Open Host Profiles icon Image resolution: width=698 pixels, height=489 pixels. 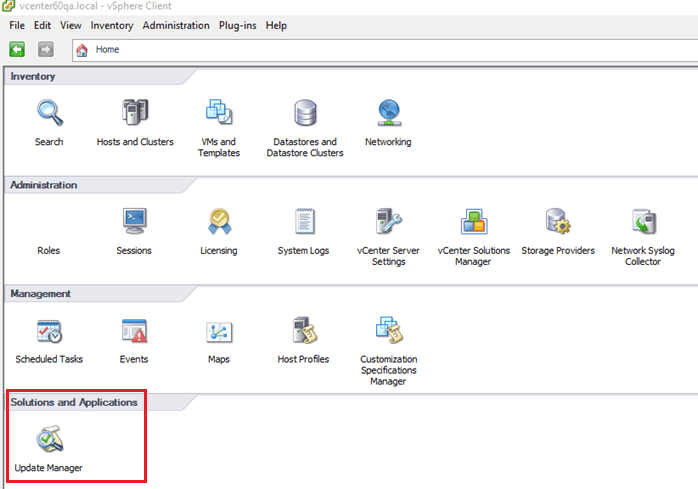pyautogui.click(x=304, y=330)
